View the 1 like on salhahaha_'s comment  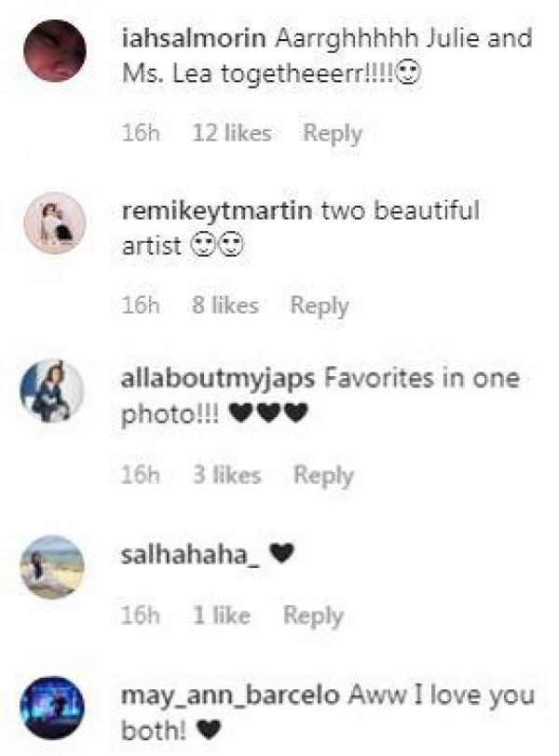click(222, 615)
